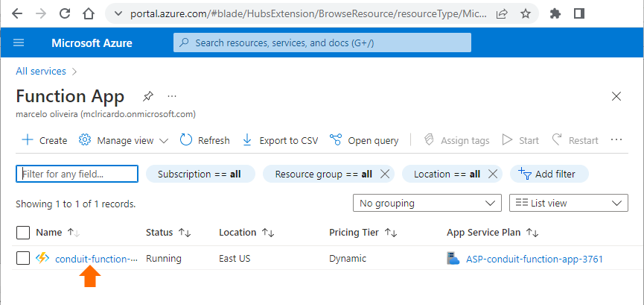Sort the list by Status column
This screenshot has height=305, width=644.
pyautogui.click(x=169, y=233)
